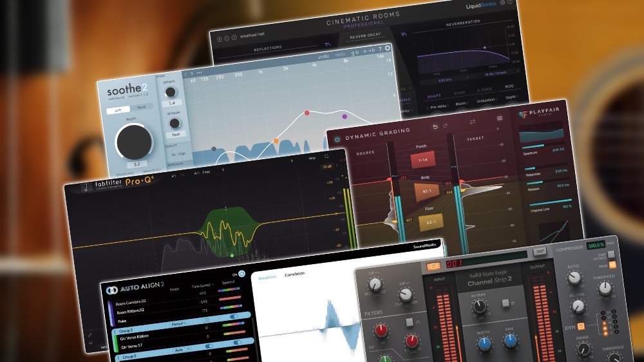This screenshot has height=362, width=644.
Task: Click Cinematic Rooms preset 'Amethyst Hall'
Action: pos(252,35)
